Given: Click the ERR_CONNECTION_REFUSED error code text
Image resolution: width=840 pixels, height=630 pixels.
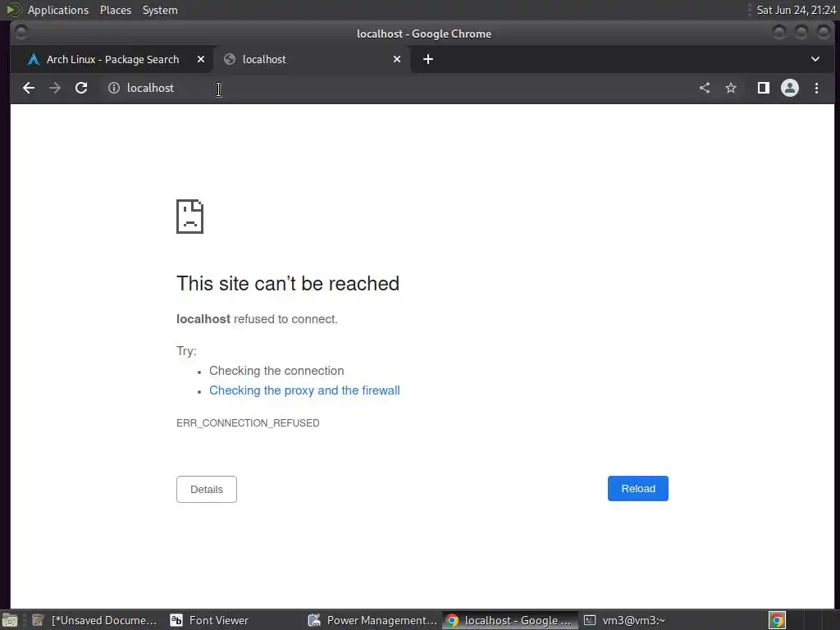Looking at the screenshot, I should coord(248,423).
